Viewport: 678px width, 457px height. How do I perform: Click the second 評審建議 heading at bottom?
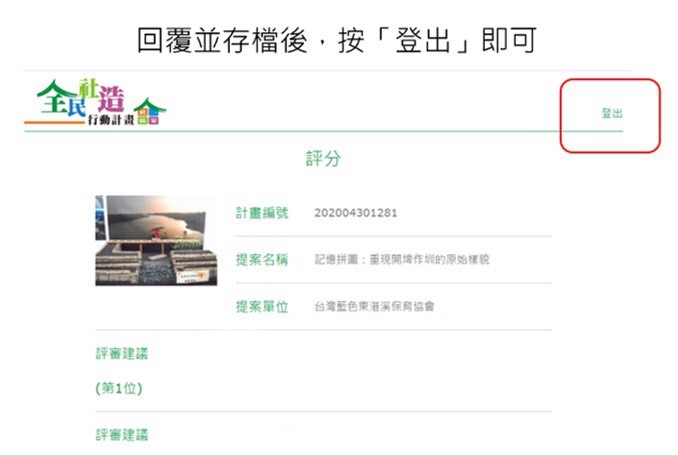(x=122, y=435)
